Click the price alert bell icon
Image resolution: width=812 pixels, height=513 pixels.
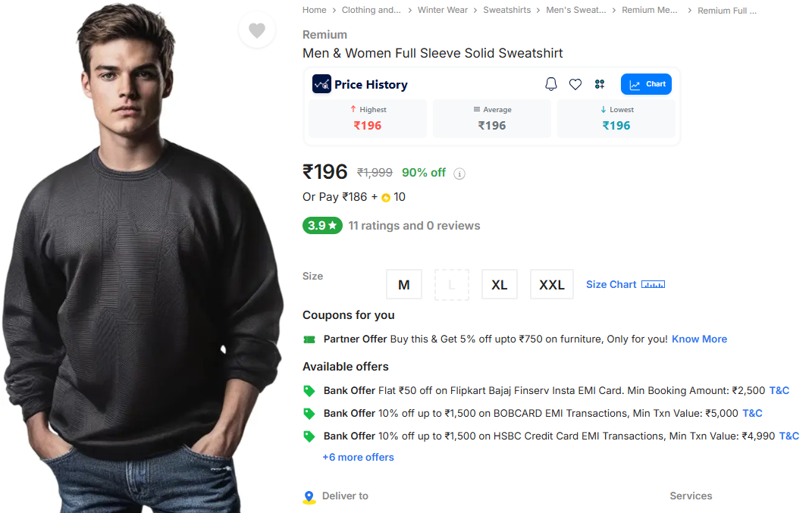click(x=551, y=84)
